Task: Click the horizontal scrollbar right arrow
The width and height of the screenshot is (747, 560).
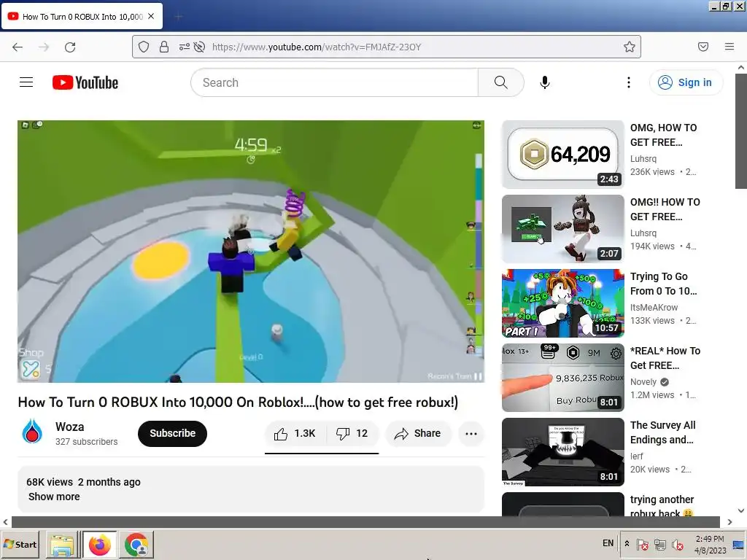Action: tap(729, 522)
